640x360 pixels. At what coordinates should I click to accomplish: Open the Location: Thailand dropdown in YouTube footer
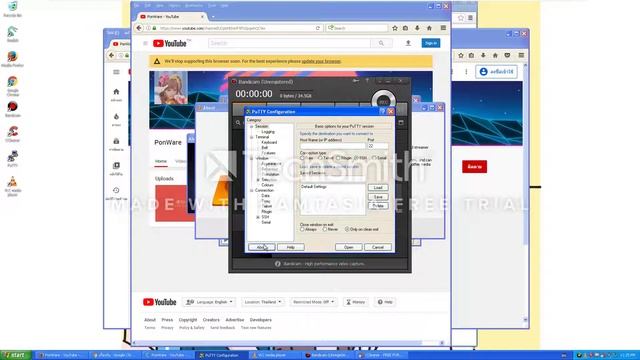pos(263,302)
